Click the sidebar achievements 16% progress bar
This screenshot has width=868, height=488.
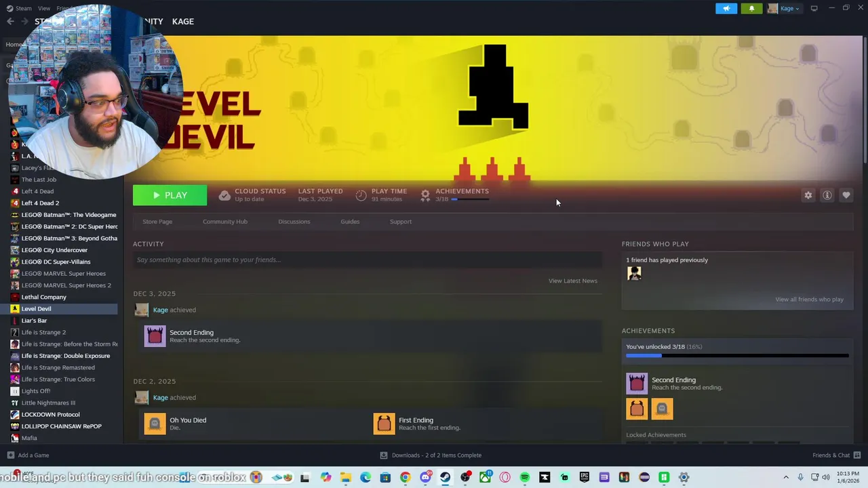point(737,356)
